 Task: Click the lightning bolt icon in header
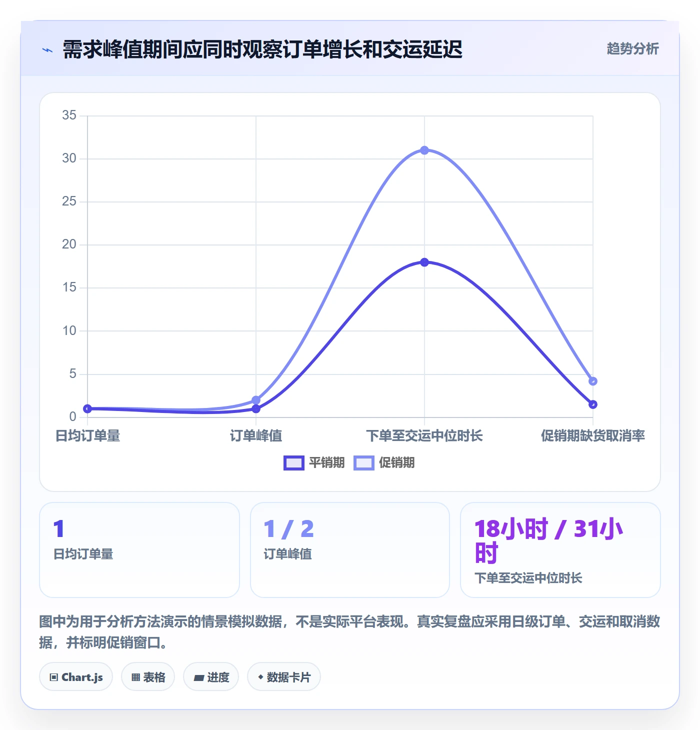click(47, 50)
